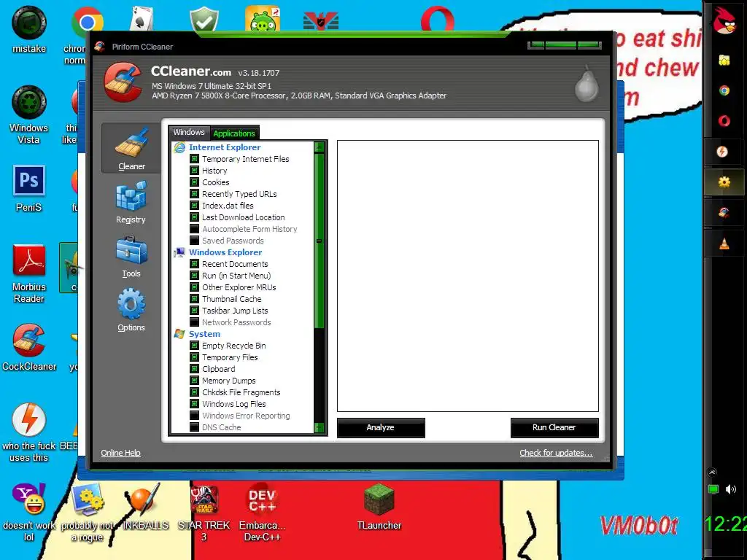This screenshot has width=747, height=560.
Task: Click the Angry Birds icon in side taskbar
Action: 724,21
